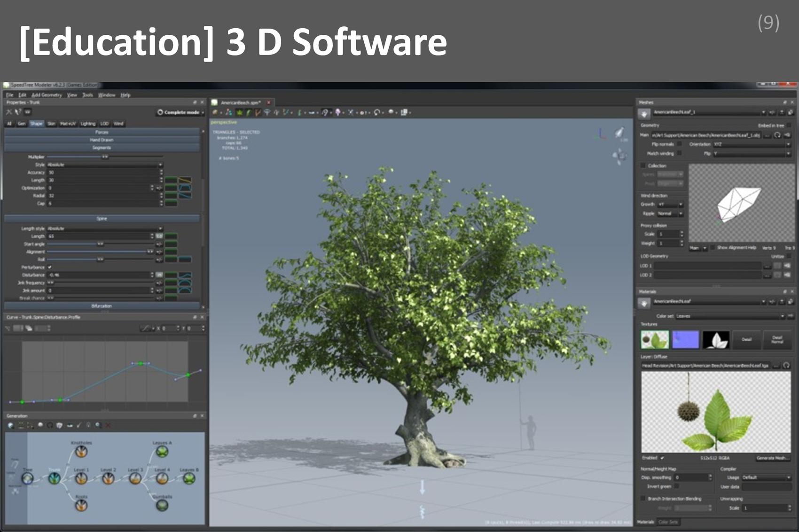Select the Leaves A node icon
The height and width of the screenshot is (532, 799).
162,452
